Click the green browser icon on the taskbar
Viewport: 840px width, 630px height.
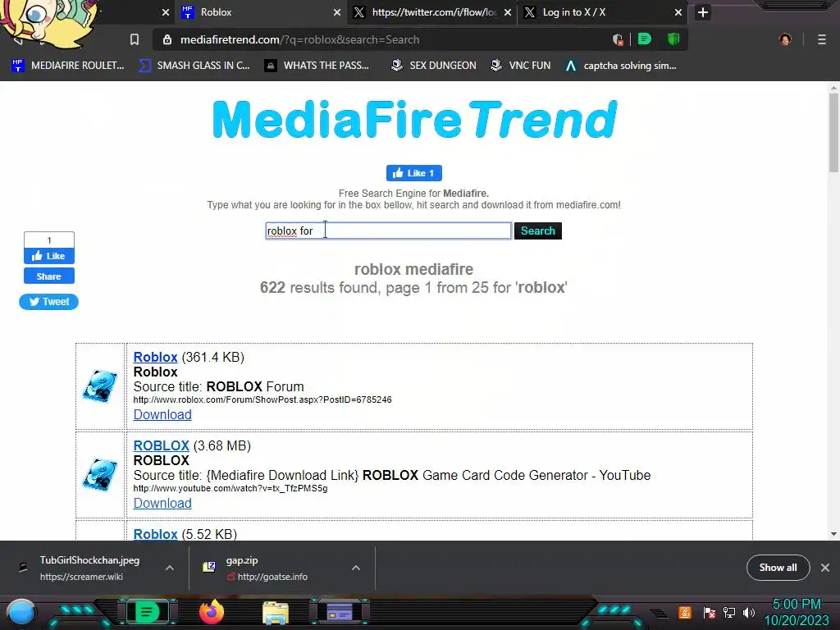tap(147, 612)
